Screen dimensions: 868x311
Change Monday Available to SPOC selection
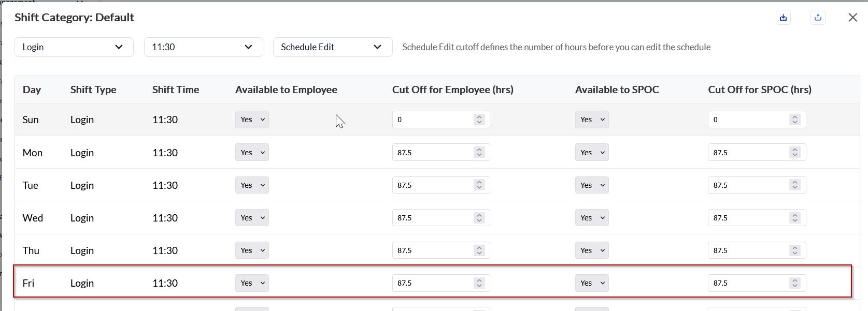[x=592, y=153]
